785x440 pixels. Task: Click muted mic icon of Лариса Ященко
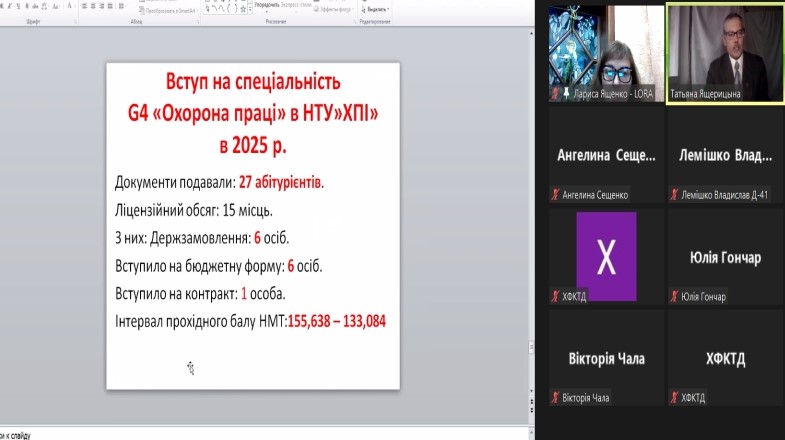tap(555, 93)
